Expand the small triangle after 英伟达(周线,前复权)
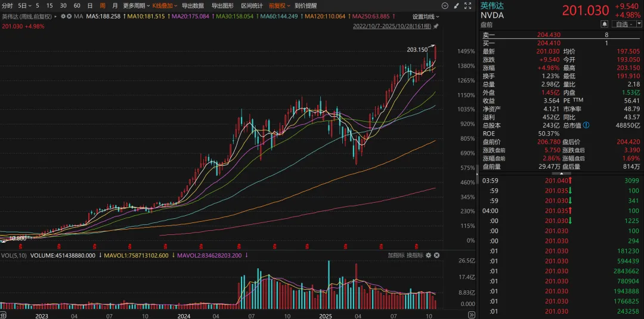 (56, 17)
